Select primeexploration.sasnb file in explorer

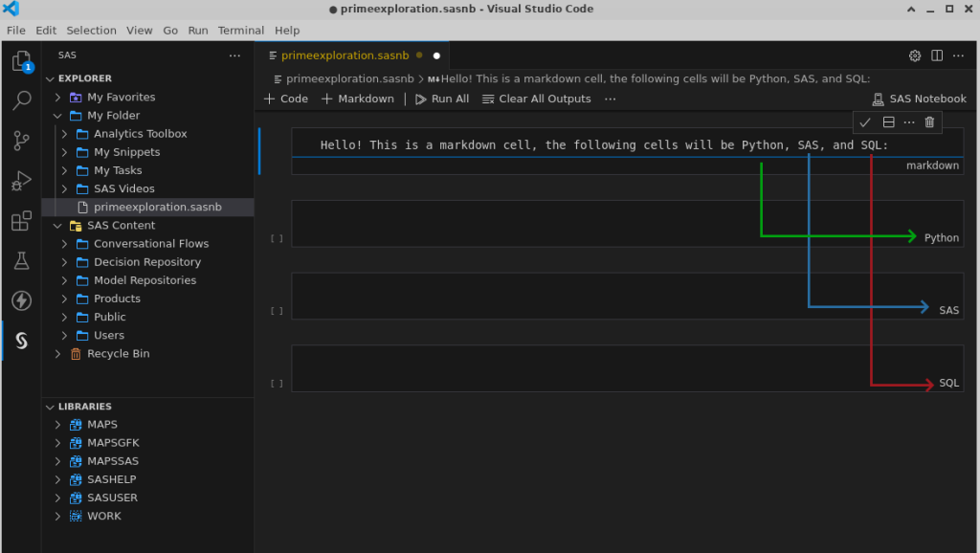148,207
